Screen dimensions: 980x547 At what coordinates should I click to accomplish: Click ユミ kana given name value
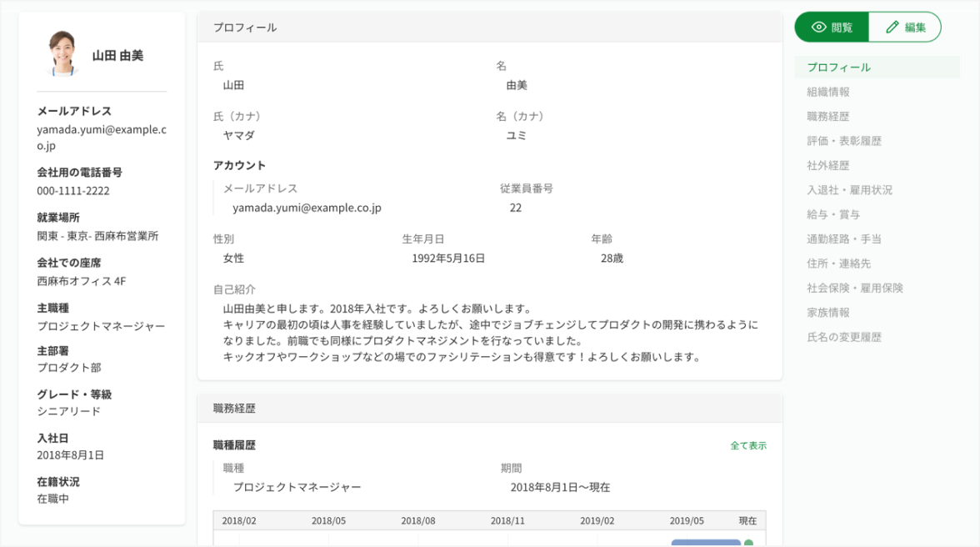click(x=517, y=135)
